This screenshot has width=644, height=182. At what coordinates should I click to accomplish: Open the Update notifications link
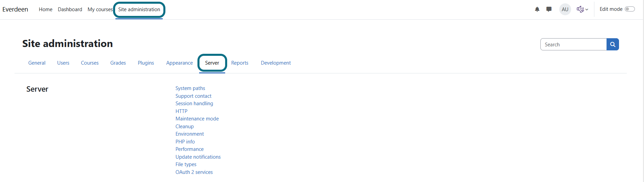coord(198,157)
